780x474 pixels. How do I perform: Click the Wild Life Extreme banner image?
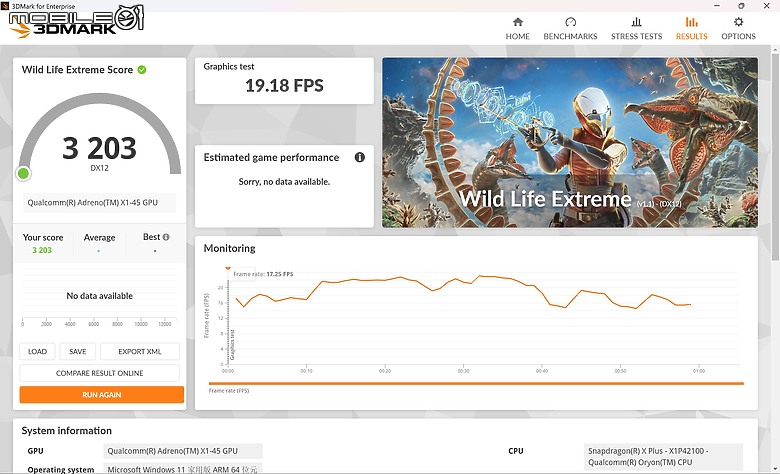pos(570,142)
